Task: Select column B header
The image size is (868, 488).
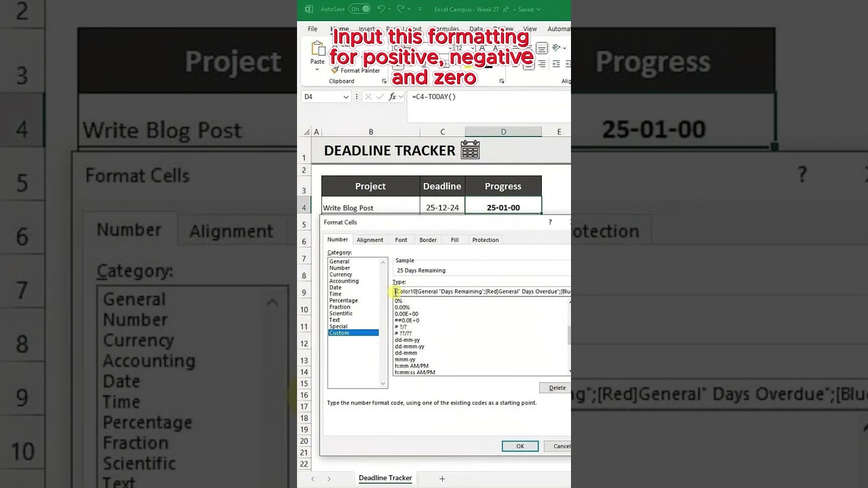Action: click(x=371, y=132)
